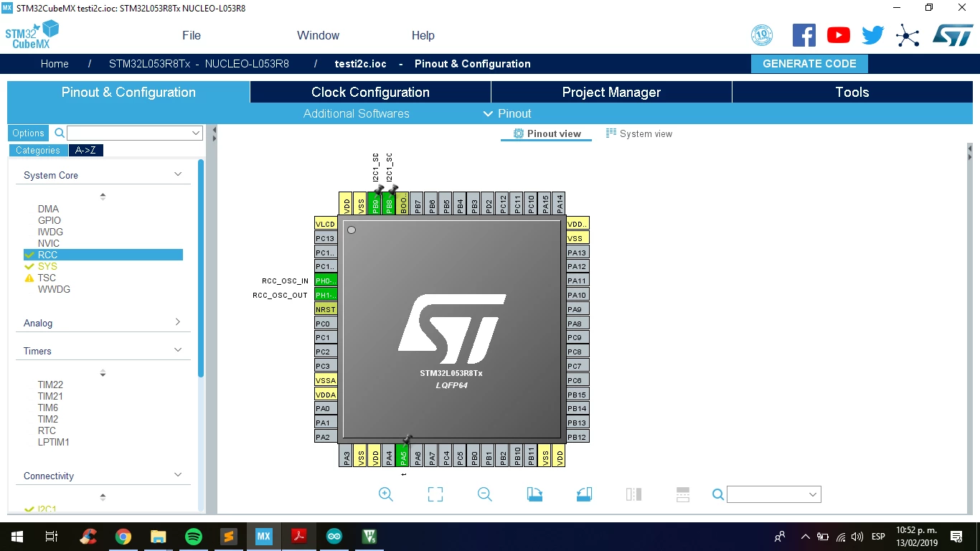Select RTC in the Timers list
This screenshot has width=980, height=551.
(47, 430)
